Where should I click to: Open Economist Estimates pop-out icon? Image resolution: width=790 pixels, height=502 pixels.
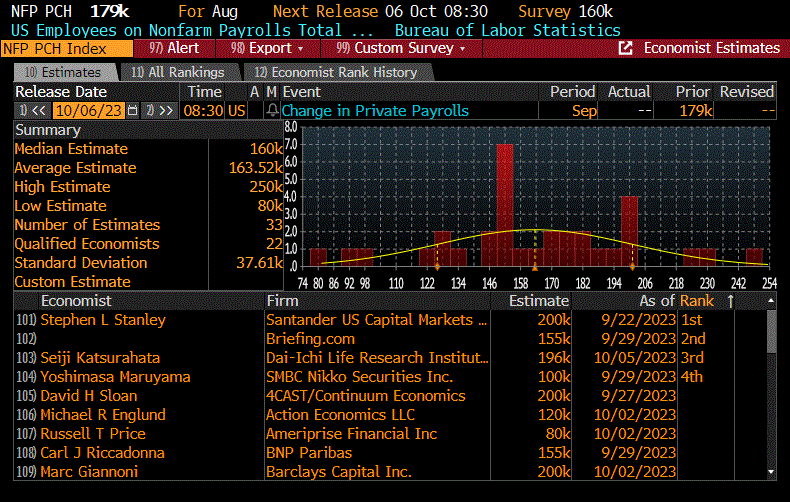[625, 48]
